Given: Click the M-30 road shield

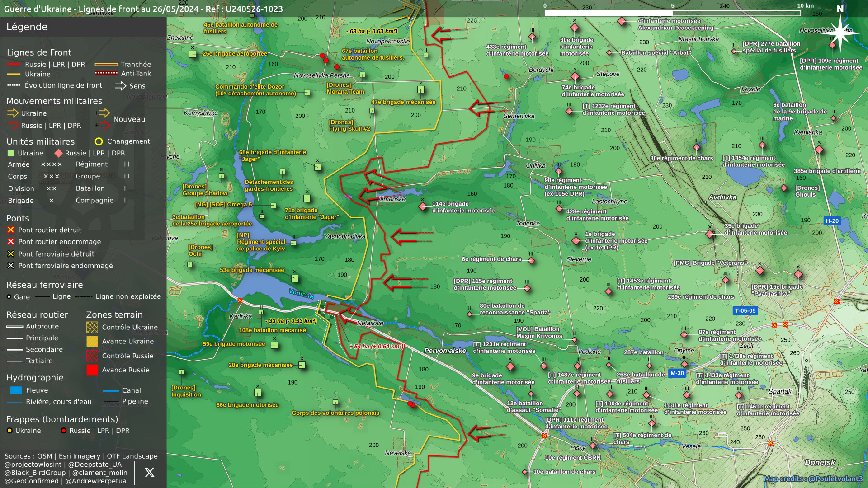Looking at the screenshot, I should tap(677, 373).
